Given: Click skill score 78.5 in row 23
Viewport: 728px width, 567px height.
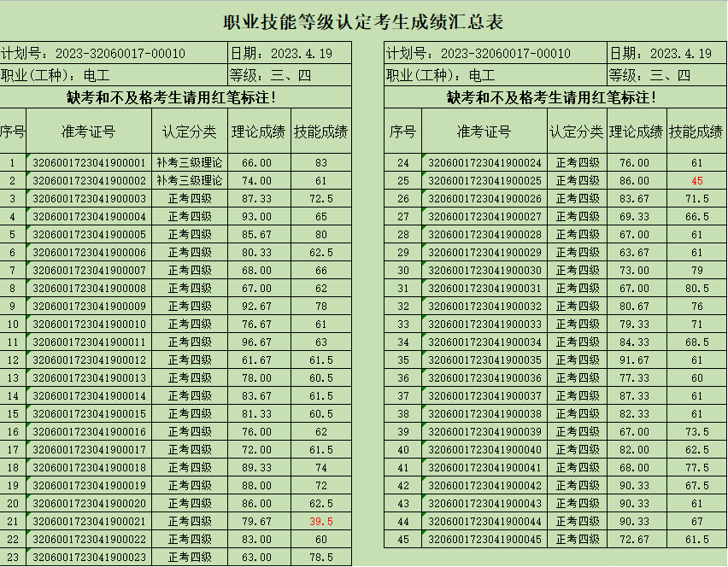Looking at the screenshot, I should coord(320,558).
